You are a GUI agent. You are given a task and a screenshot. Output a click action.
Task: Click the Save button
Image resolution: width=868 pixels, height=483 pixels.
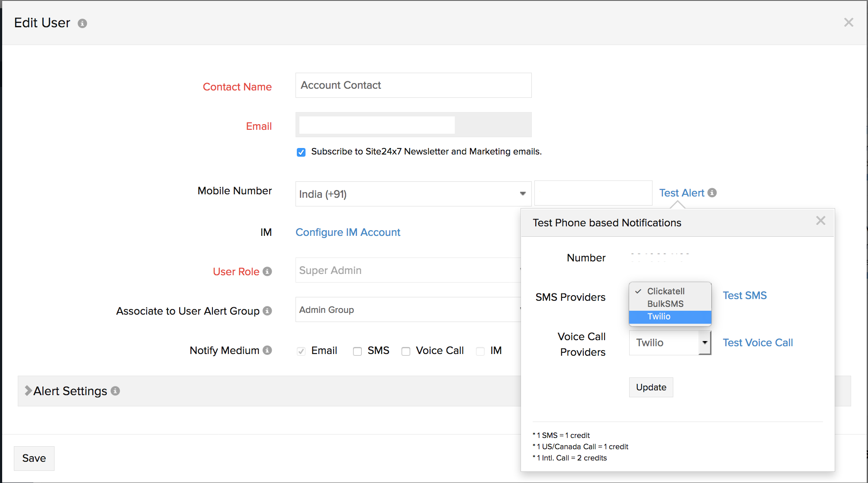(34, 458)
